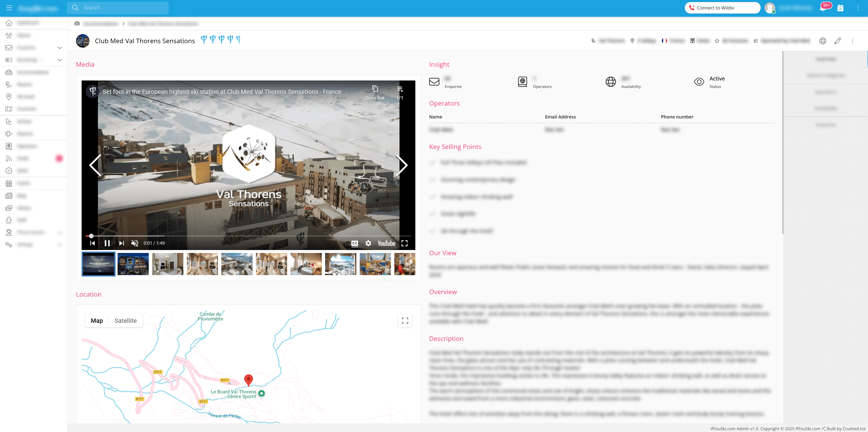
Task: Click the Email Address column header
Action: pyautogui.click(x=560, y=117)
